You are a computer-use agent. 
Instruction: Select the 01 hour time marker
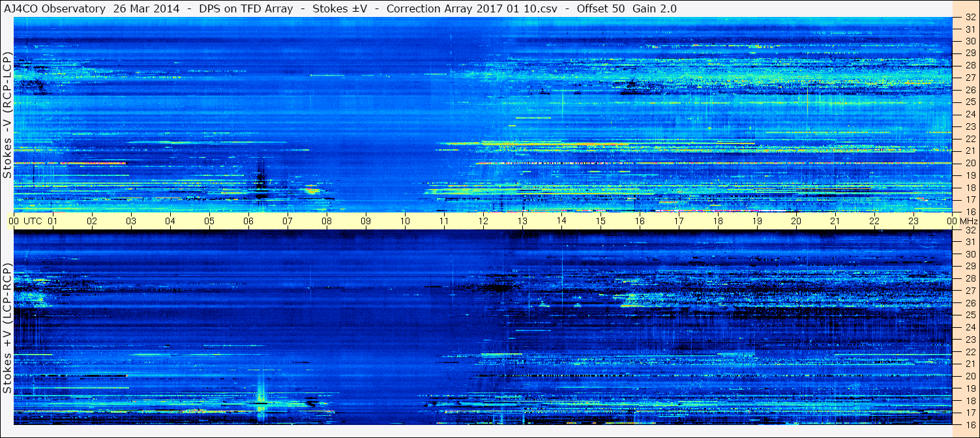point(53,221)
